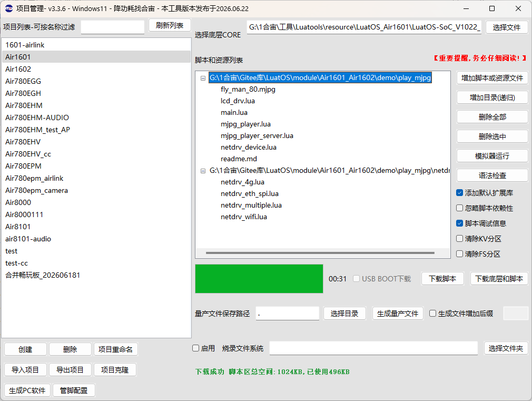Select project Air780EGG
This screenshot has width=532, height=401.
tap(96, 81)
